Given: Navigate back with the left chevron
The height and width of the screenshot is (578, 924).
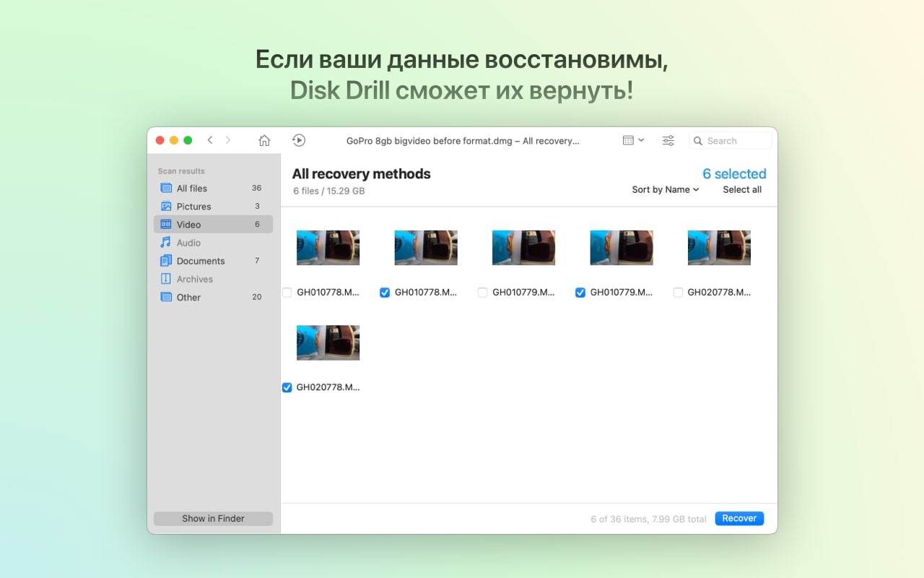Looking at the screenshot, I should pos(210,140).
